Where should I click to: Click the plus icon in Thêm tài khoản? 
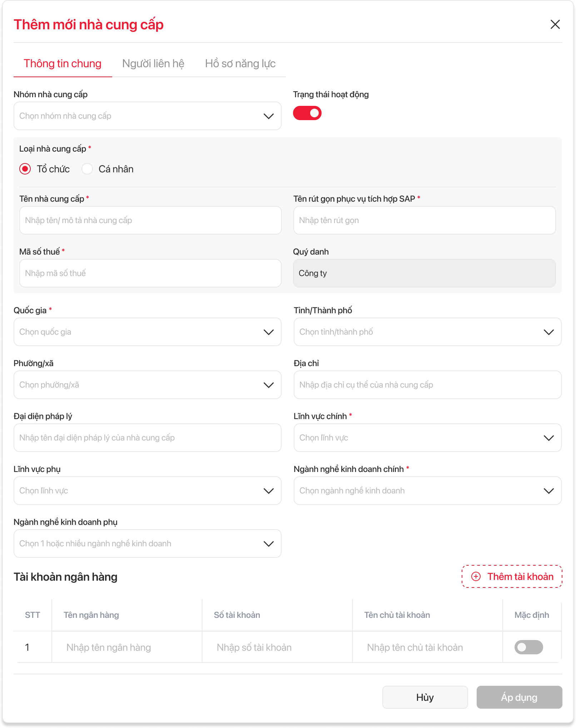pyautogui.click(x=476, y=576)
